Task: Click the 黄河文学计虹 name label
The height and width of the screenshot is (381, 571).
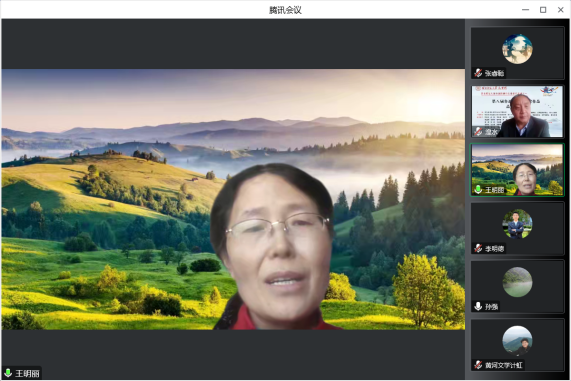Action: click(x=504, y=365)
